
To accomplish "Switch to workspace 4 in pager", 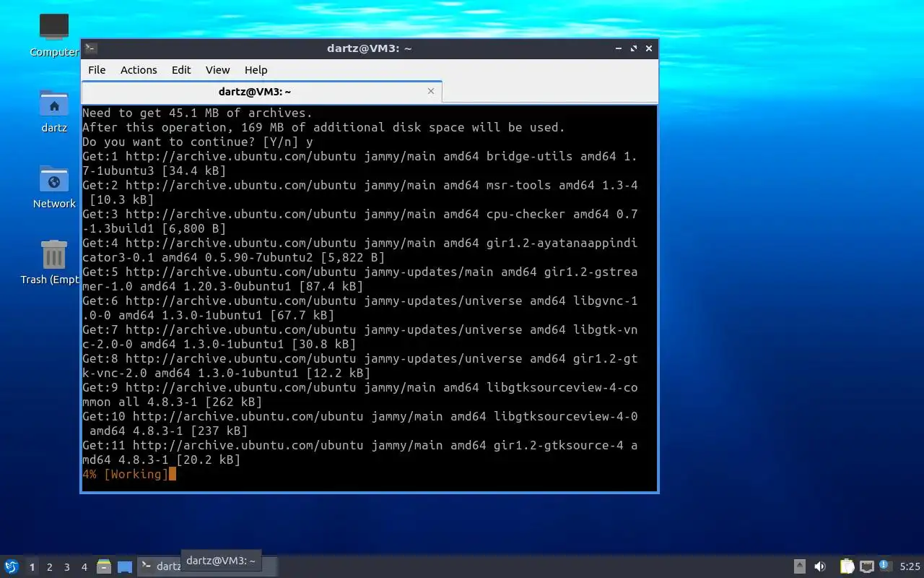I will click(84, 567).
